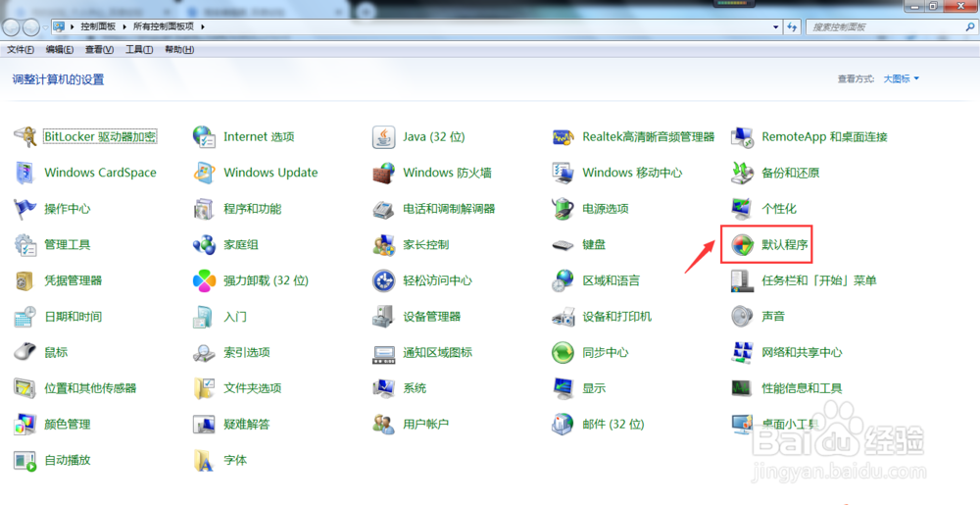Open the 字体 fonts folder icon
The width and height of the screenshot is (980, 505).
(x=205, y=460)
